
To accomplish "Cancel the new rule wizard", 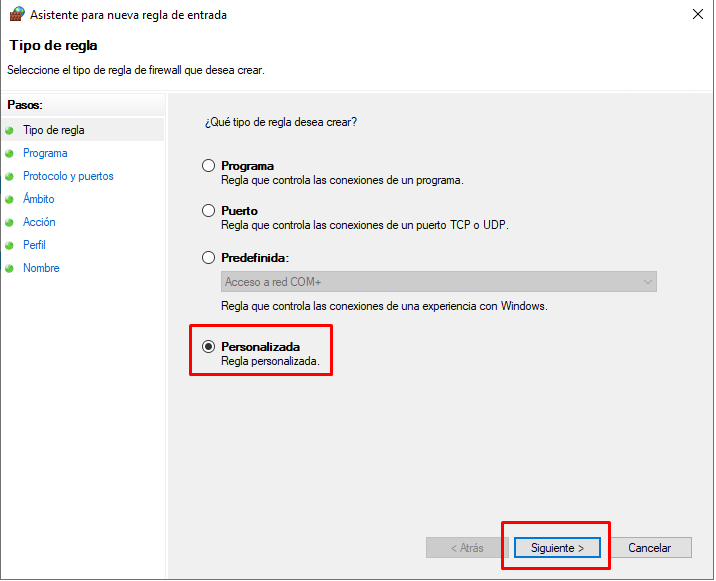I will pyautogui.click(x=649, y=548).
